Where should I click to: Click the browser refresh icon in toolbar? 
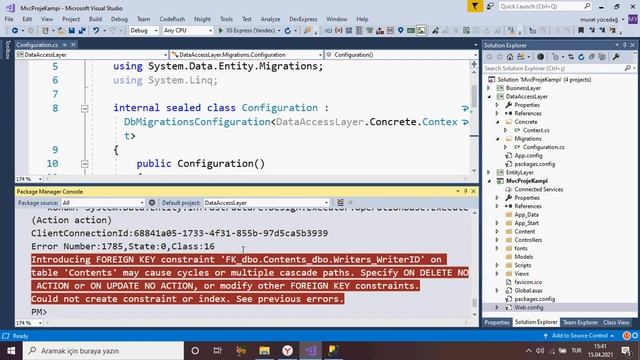pyautogui.click(x=288, y=31)
